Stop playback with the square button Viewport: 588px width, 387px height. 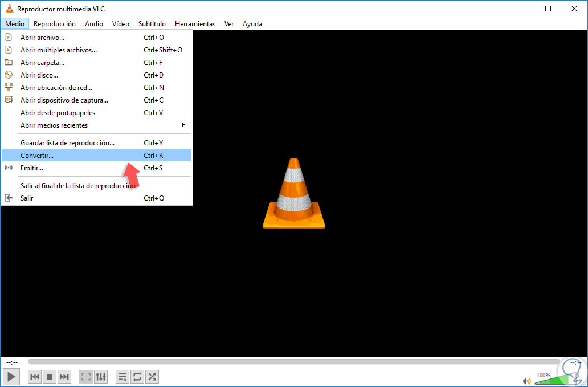pyautogui.click(x=50, y=377)
